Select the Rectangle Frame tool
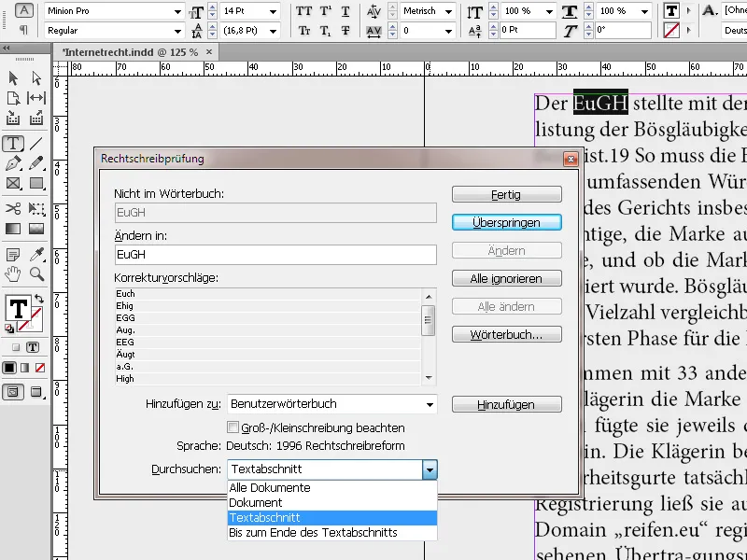Image resolution: width=747 pixels, height=560 pixels. 13,183
